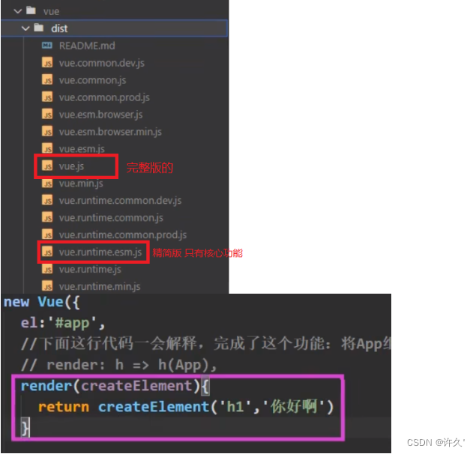The height and width of the screenshot is (454, 476).
Task: Click the vue folder icon
Action: [x=31, y=10]
